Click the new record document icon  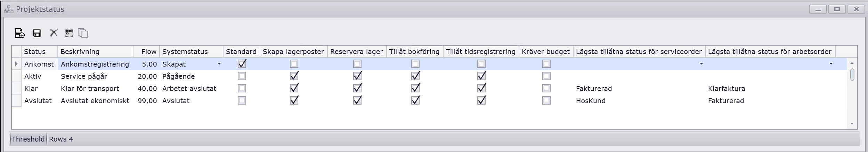[19, 33]
